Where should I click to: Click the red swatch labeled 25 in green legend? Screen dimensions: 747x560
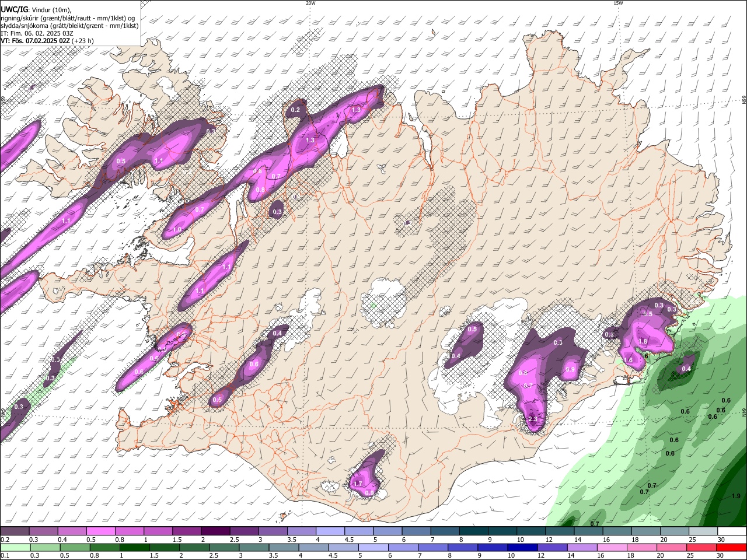tap(701, 548)
